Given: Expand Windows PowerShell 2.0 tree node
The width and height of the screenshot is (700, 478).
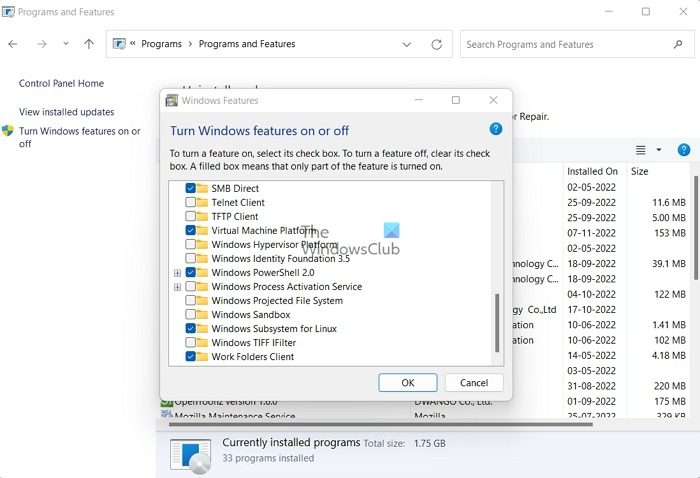Looking at the screenshot, I should [x=177, y=273].
